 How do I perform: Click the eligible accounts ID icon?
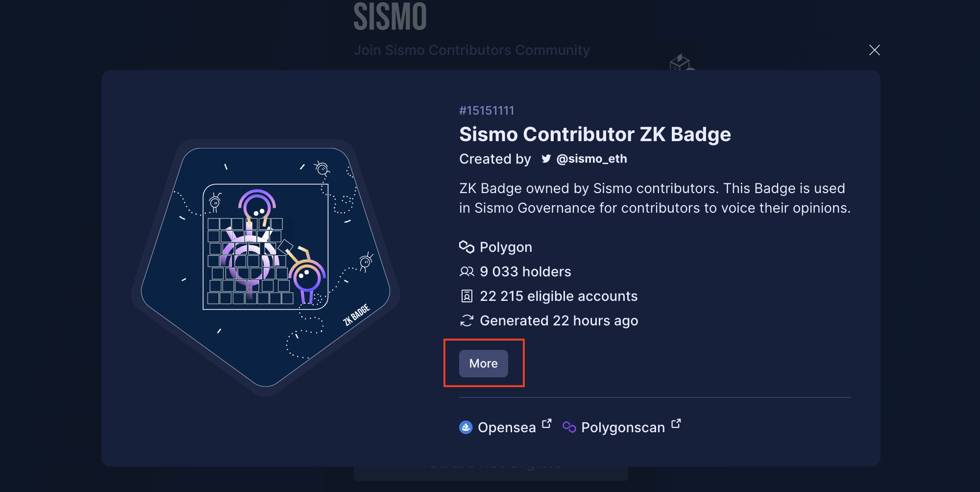pos(466,296)
